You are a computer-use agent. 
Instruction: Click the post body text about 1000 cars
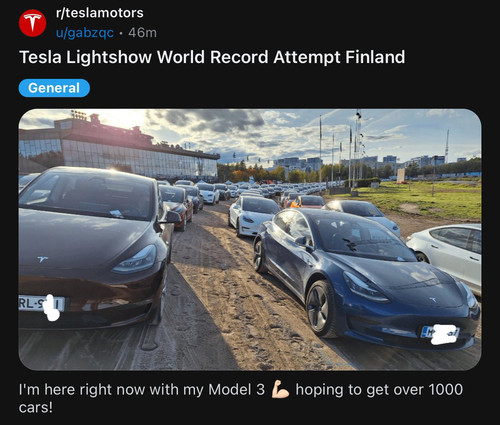click(x=241, y=398)
